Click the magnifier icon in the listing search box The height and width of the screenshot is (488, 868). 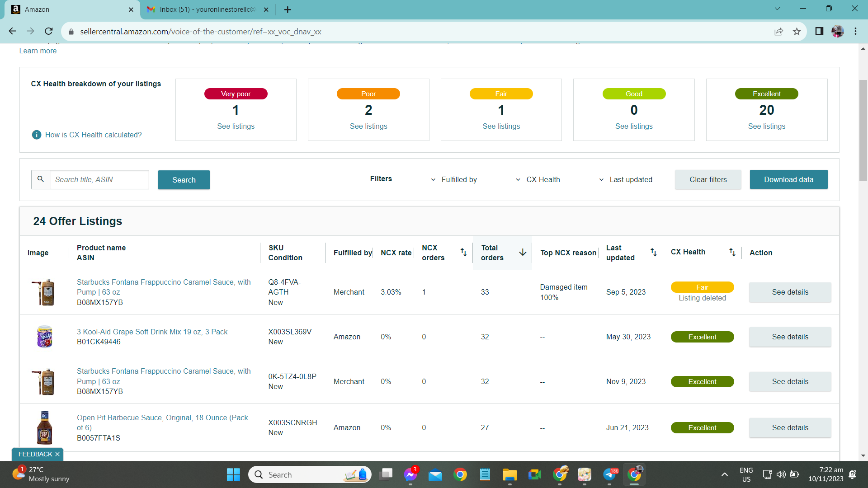pyautogui.click(x=41, y=179)
